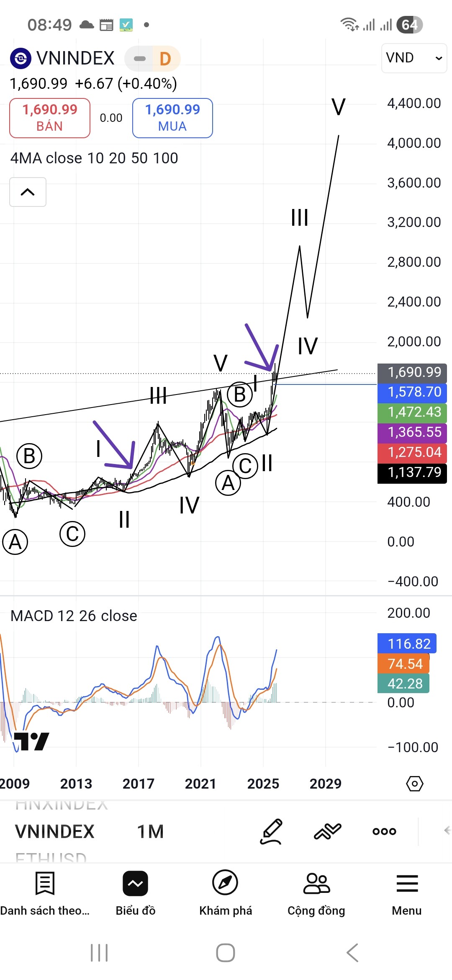The width and height of the screenshot is (452, 980).
Task: Select the green 1,472.43 MA label
Action: click(412, 412)
